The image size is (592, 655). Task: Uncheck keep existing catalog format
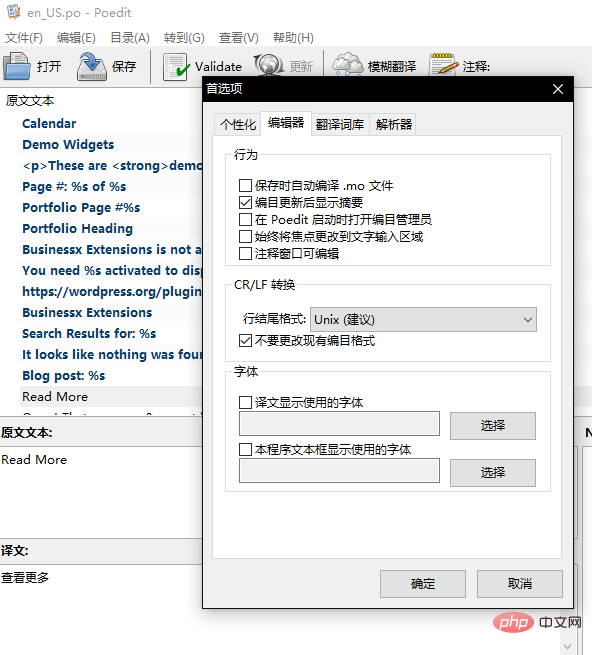[245, 340]
